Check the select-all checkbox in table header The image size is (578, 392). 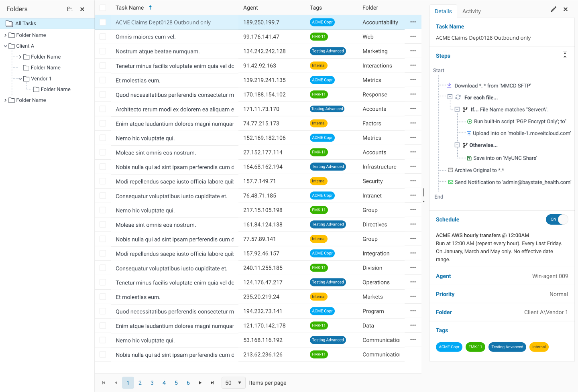[x=103, y=8]
